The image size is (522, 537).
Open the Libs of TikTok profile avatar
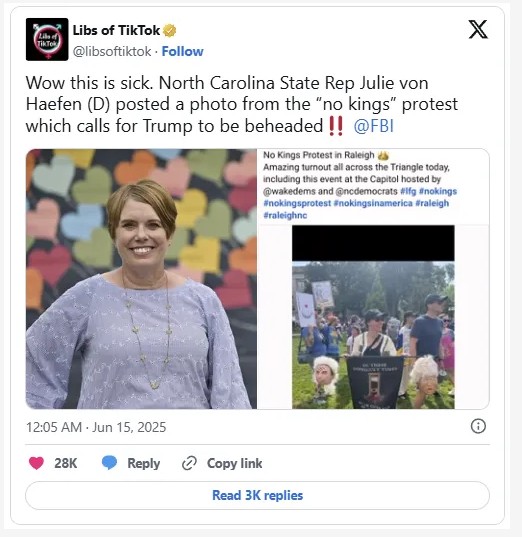point(47,39)
